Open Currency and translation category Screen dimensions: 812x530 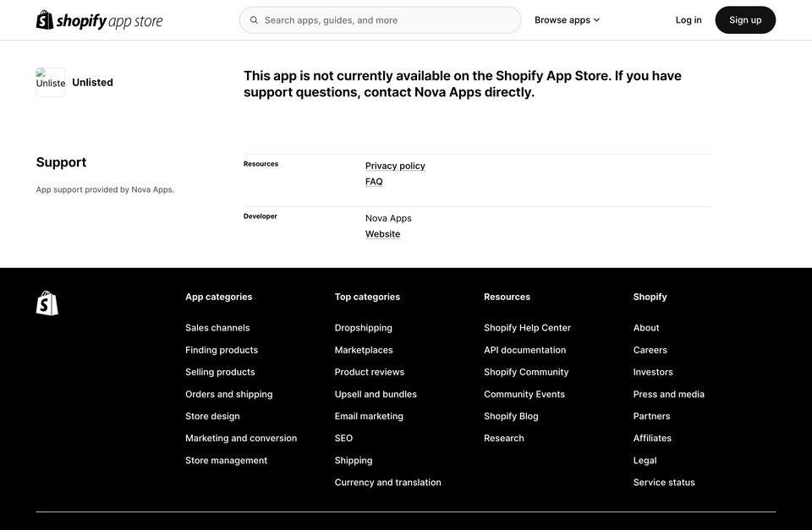click(x=388, y=483)
